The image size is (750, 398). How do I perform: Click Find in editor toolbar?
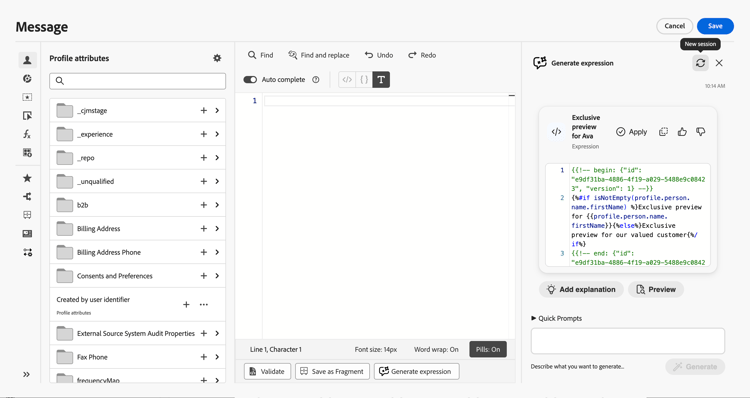(261, 55)
